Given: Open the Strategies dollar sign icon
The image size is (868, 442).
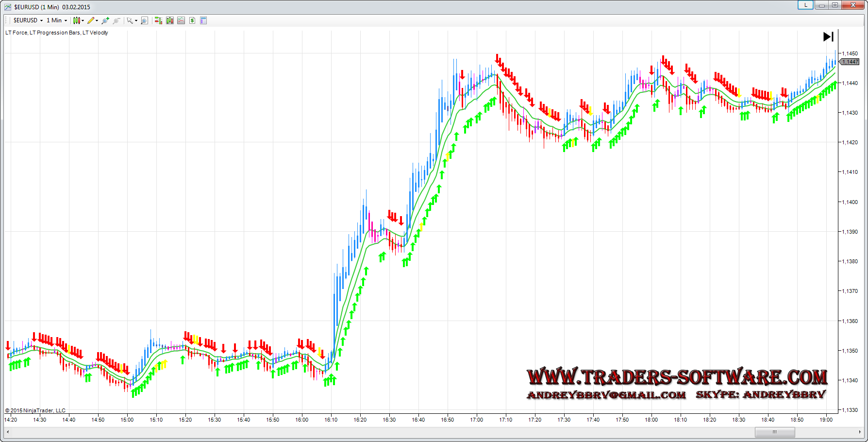Looking at the screenshot, I should point(192,20).
